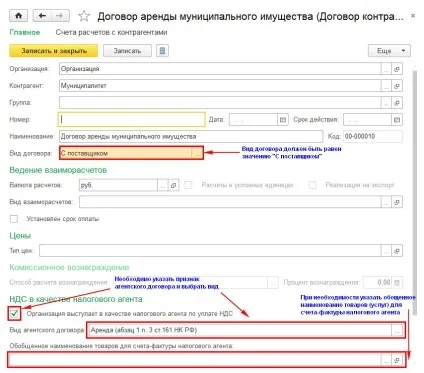This screenshot has width=424, height=373.
Task: Click the Обобщенное наименование товаров input field
Action: (x=195, y=360)
